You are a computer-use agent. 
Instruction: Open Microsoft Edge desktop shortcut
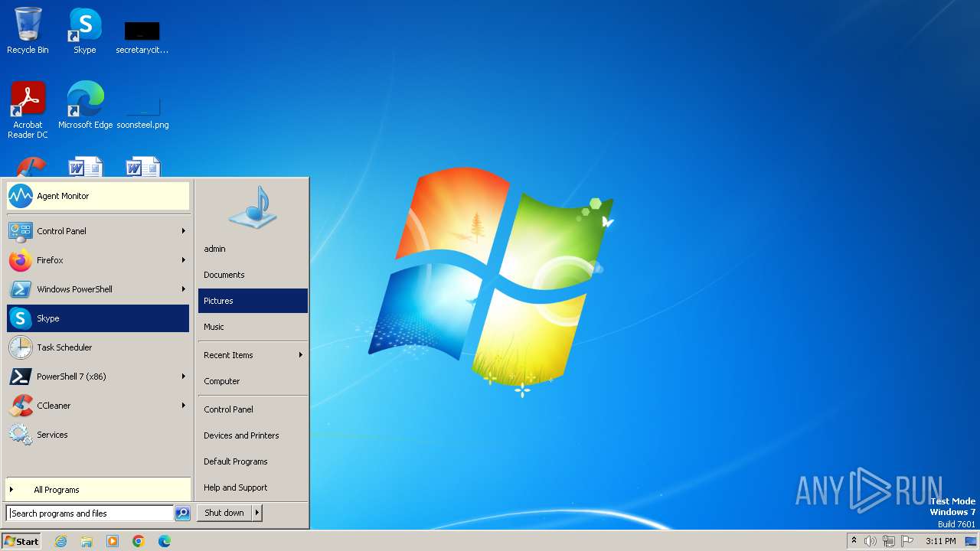coord(85,105)
